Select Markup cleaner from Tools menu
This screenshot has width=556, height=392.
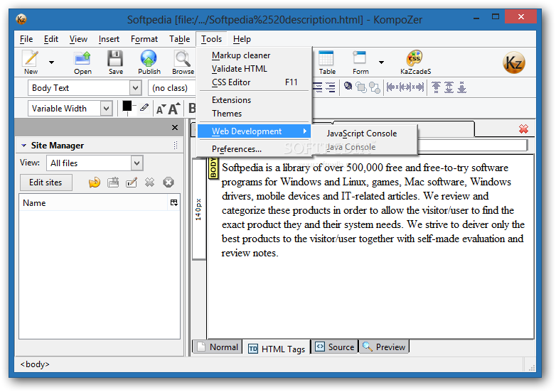(x=254, y=55)
